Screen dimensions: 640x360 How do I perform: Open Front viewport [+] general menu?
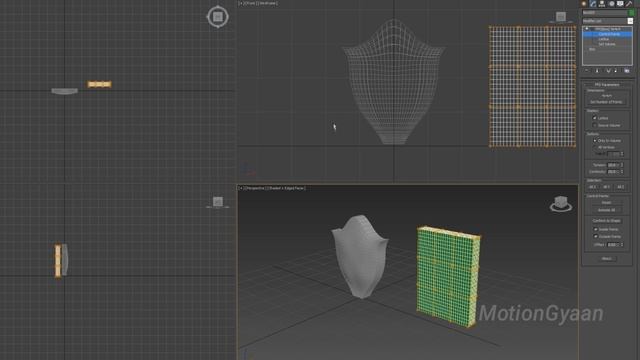(x=241, y=3)
